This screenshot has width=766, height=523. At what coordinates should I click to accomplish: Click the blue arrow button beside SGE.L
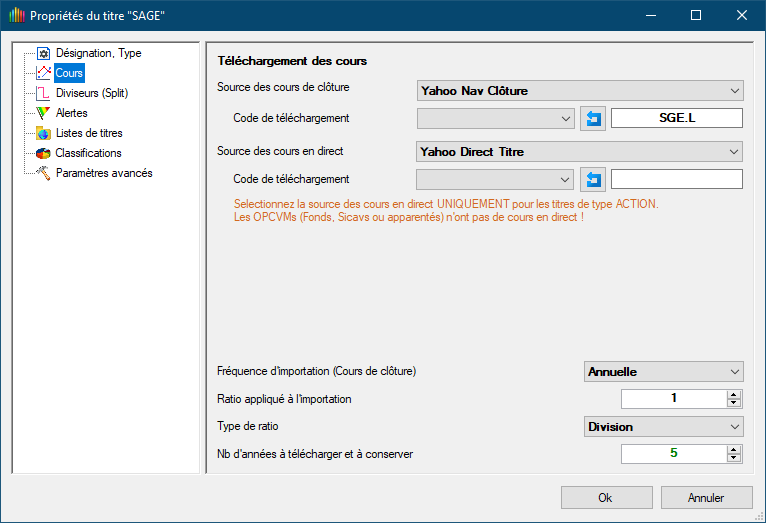(593, 119)
